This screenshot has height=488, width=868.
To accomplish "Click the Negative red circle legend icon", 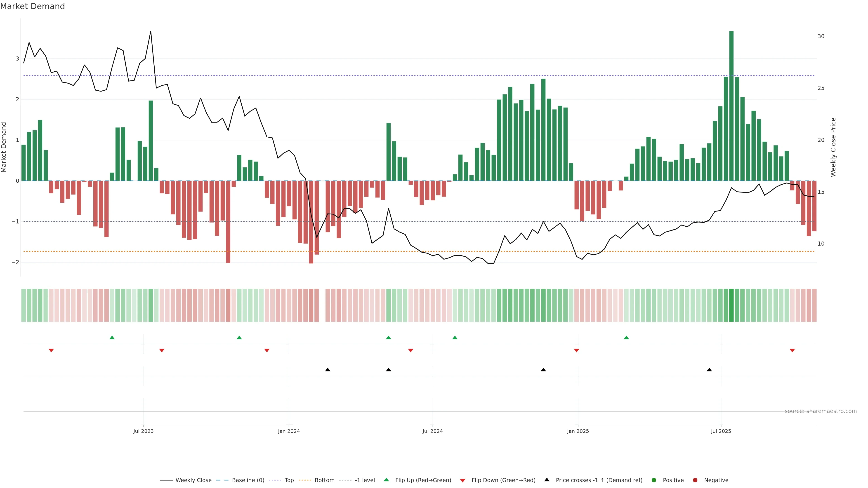I will [695, 480].
